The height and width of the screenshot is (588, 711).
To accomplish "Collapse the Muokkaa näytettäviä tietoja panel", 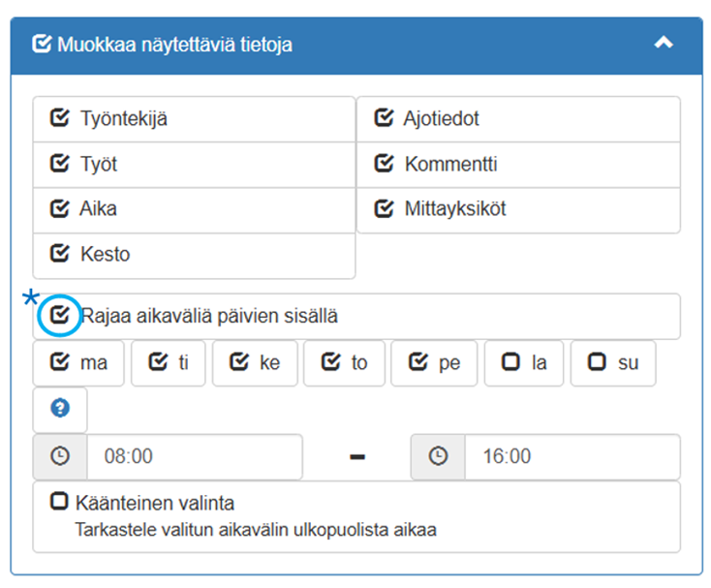I will click(663, 44).
